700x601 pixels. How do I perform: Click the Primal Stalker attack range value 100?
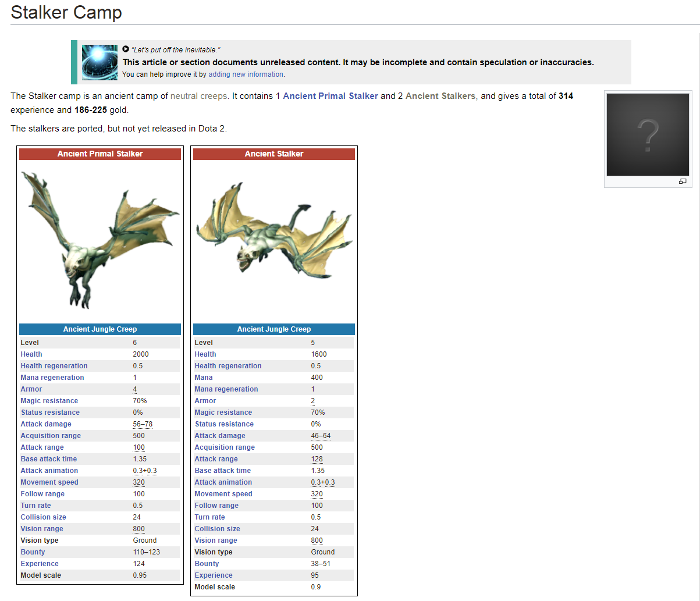138,447
